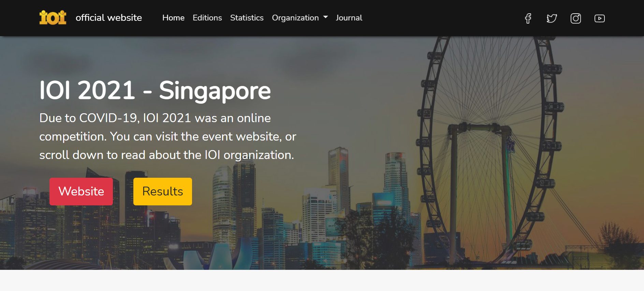Open the Organization menu label

point(295,18)
